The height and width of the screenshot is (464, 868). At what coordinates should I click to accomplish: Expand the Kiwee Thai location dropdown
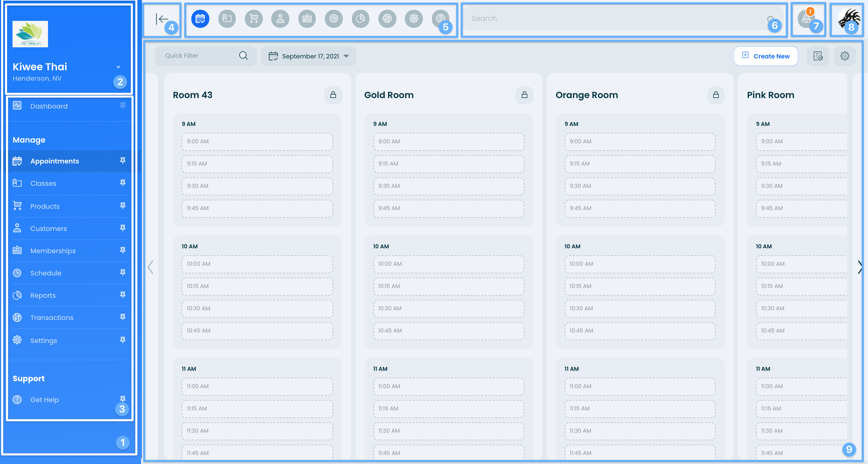click(x=118, y=67)
